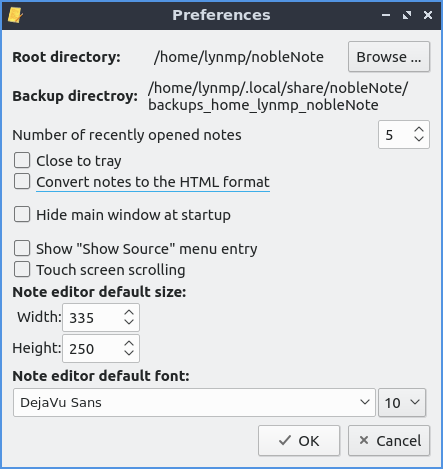
Task: Decrease the note editor Height value
Action: [129, 353]
